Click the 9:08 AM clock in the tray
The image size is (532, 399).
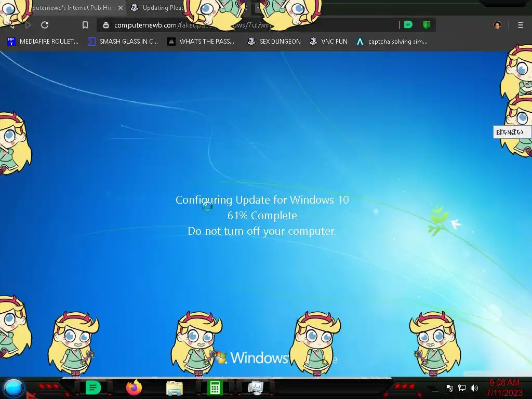pos(504,383)
